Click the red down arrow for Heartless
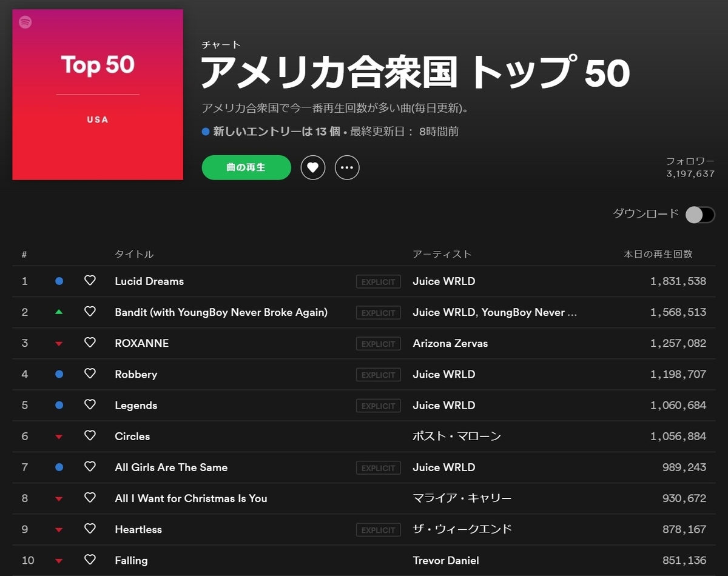This screenshot has height=576, width=728. (59, 530)
